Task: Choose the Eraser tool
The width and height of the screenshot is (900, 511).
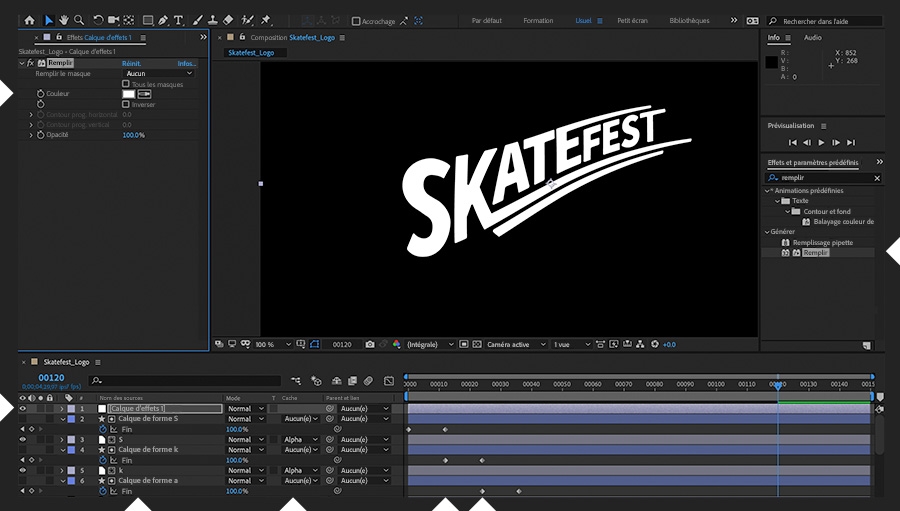Action: coord(228,20)
